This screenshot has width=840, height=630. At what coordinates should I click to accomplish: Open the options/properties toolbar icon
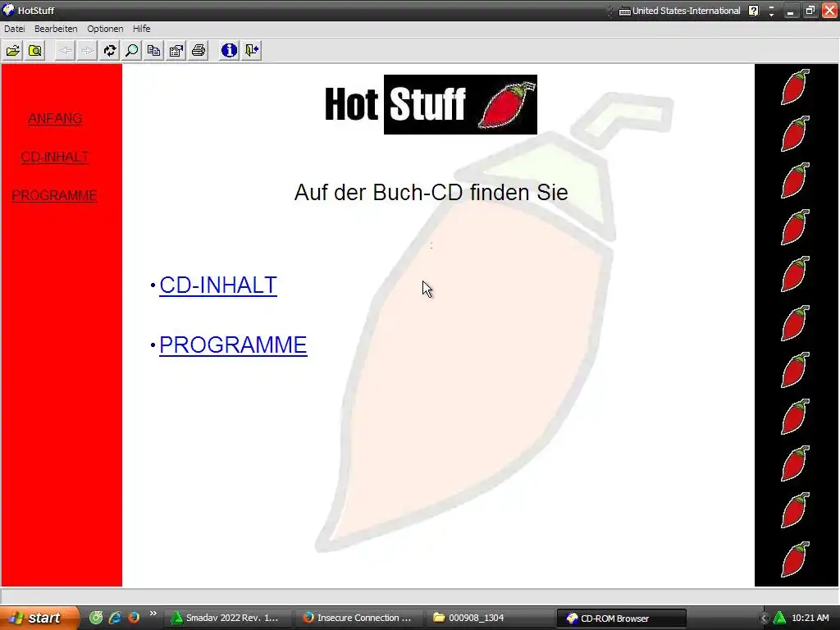click(x=176, y=50)
